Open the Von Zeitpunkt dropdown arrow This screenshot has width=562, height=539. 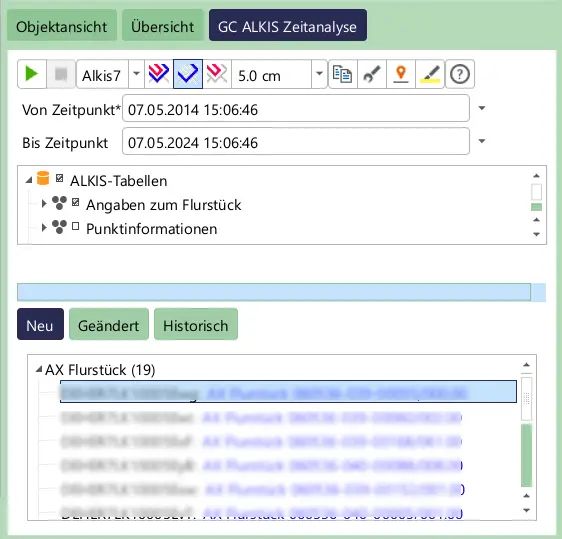(482, 108)
